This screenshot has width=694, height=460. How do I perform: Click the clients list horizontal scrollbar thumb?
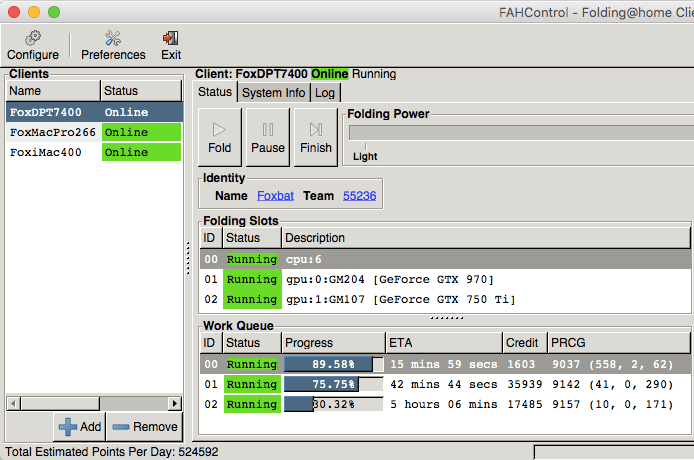tap(60, 403)
